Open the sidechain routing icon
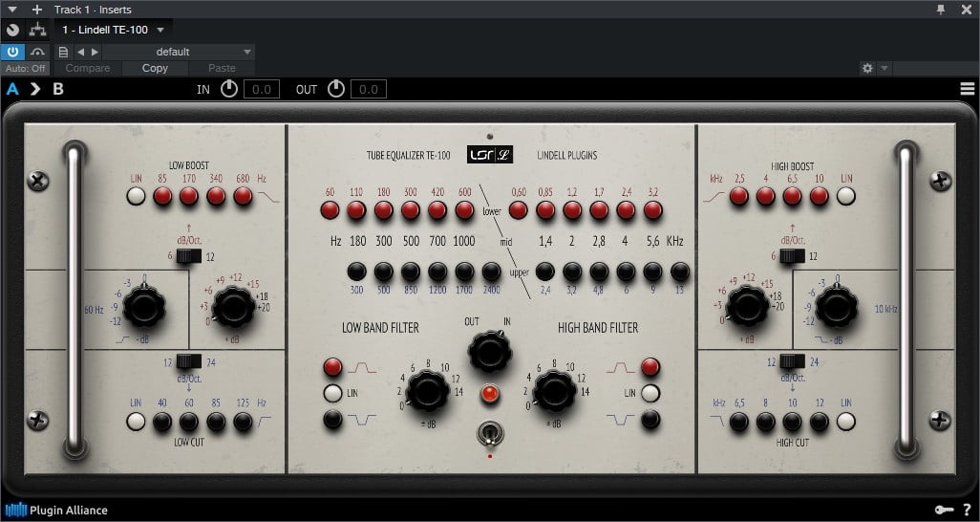This screenshot has width=980, height=522. coord(37,30)
